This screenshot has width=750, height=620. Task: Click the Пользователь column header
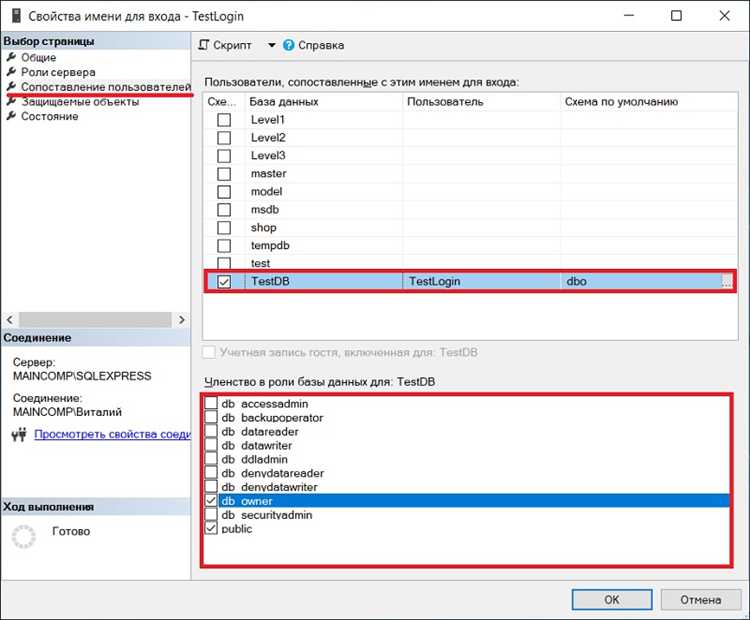[481, 102]
